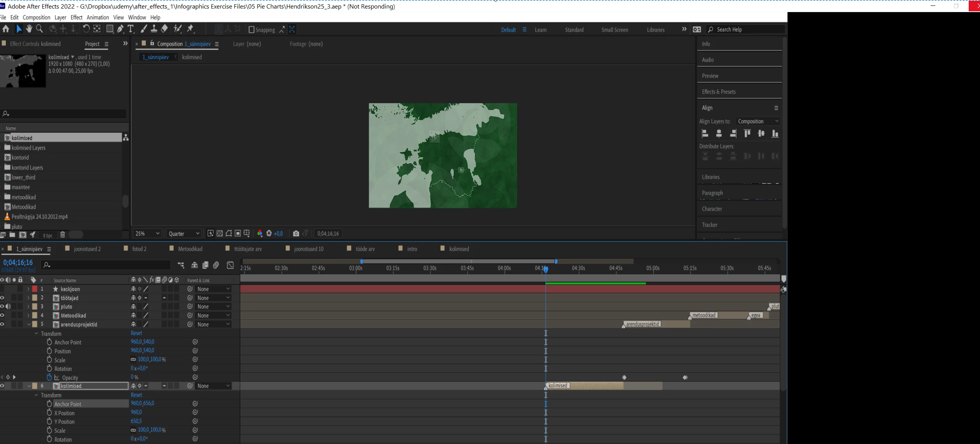Switch to the Metoodikad timeline tab

tap(190, 249)
